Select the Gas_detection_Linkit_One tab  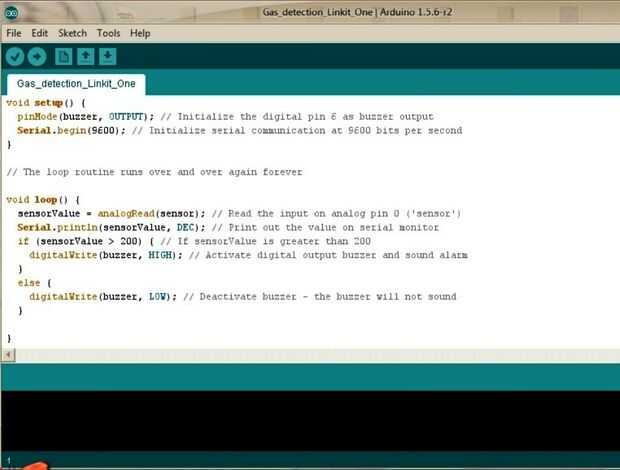(x=76, y=84)
